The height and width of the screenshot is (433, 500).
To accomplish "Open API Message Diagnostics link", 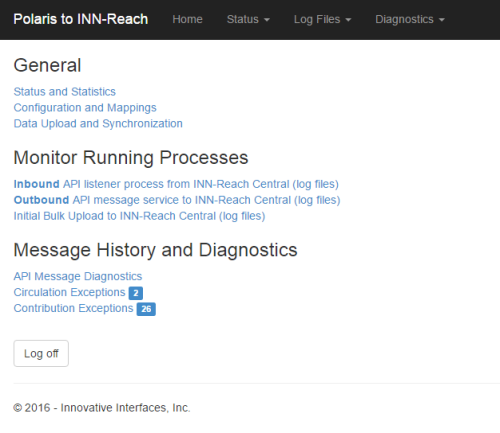I will pos(78,276).
